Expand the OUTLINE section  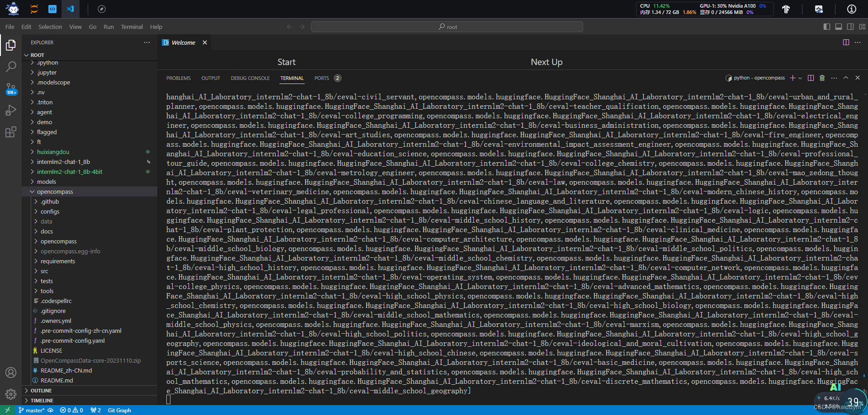pos(90,391)
